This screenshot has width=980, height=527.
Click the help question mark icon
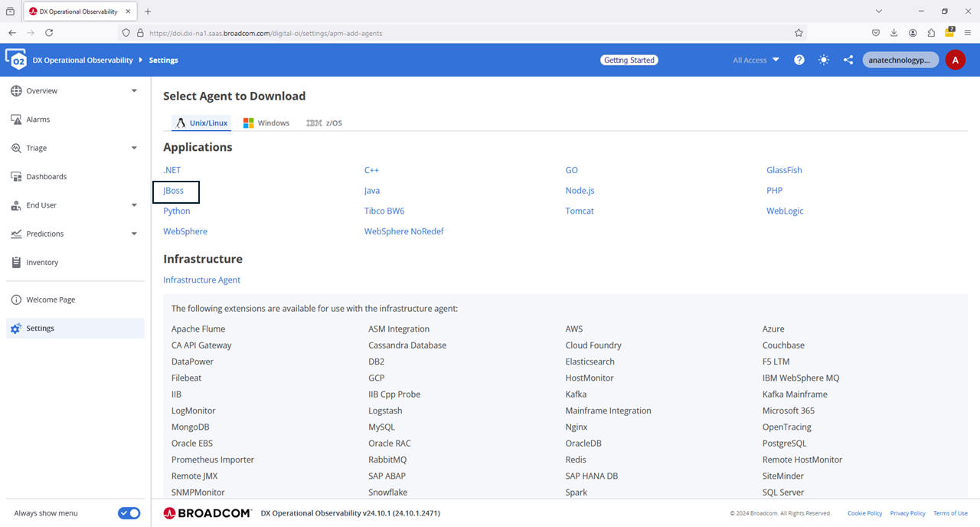coord(799,60)
